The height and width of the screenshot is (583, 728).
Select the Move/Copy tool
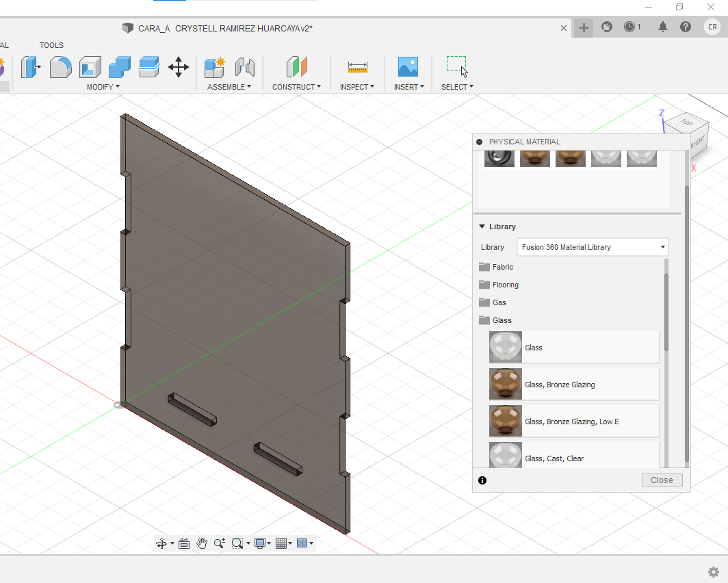click(179, 67)
